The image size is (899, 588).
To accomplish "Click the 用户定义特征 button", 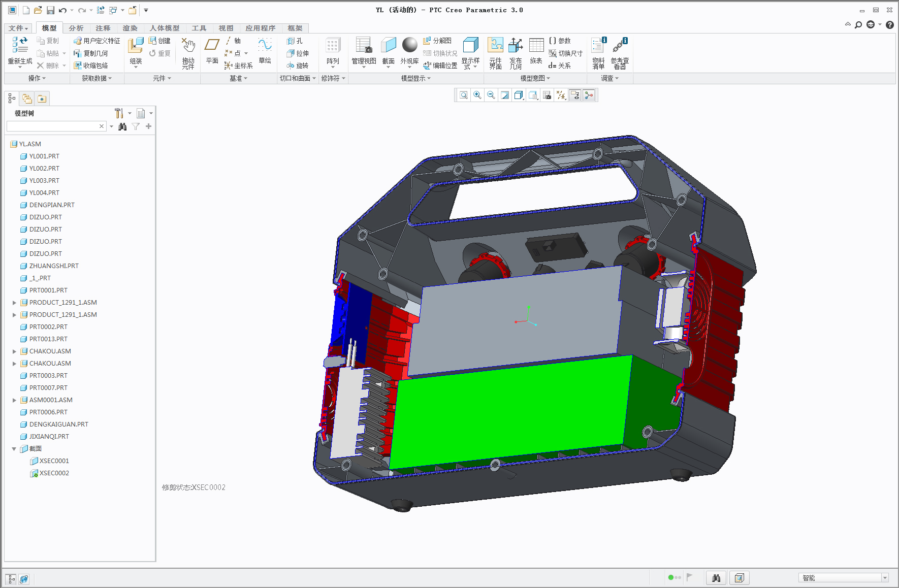I will pyautogui.click(x=97, y=41).
